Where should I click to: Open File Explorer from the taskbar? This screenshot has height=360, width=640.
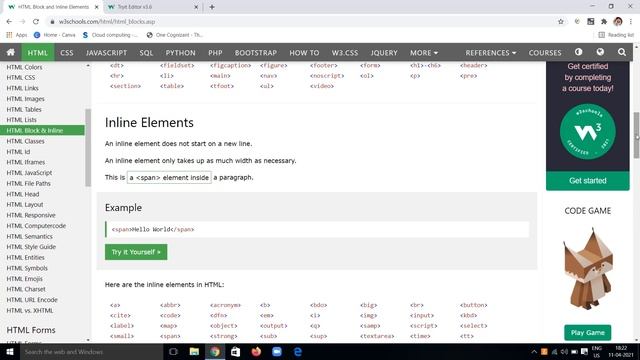click(x=194, y=351)
